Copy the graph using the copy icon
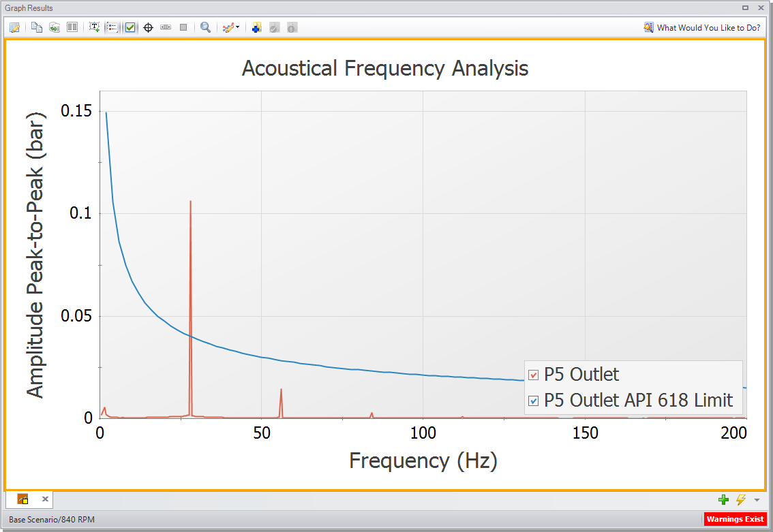Screen dimensions: 773x532 [37, 27]
